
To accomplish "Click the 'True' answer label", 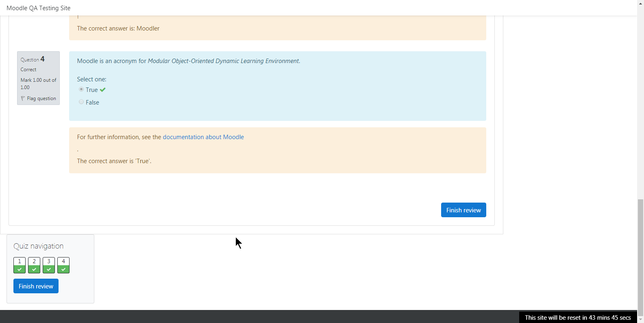I will point(91,90).
